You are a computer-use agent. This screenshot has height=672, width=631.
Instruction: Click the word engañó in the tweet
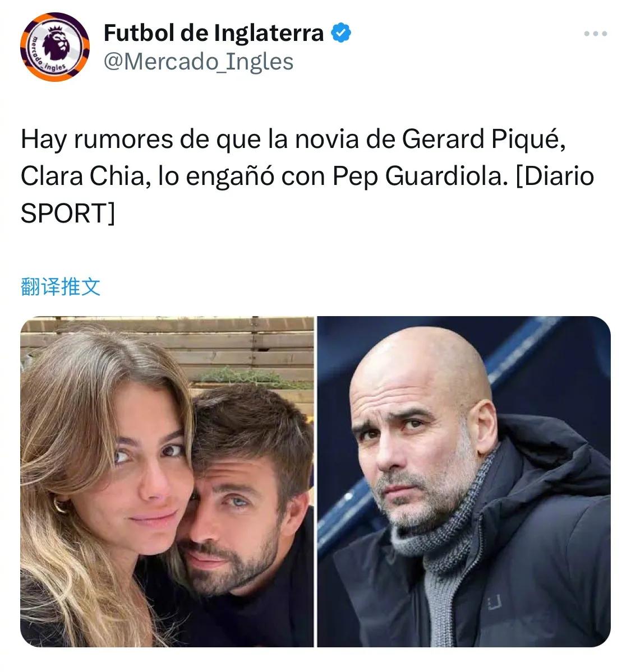point(230,176)
